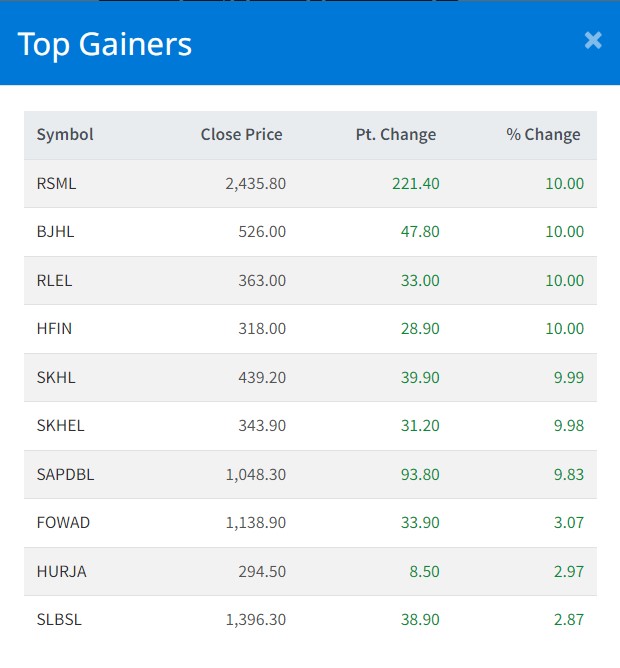This screenshot has width=620, height=668.
Task: Click RSML close price 2,435.80
Action: tap(256, 184)
